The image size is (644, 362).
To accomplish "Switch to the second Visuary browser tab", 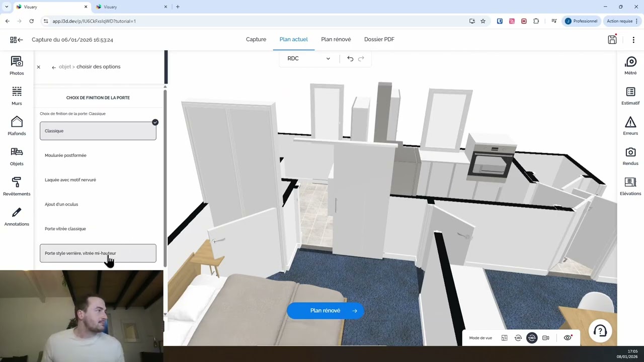I will point(131,7).
